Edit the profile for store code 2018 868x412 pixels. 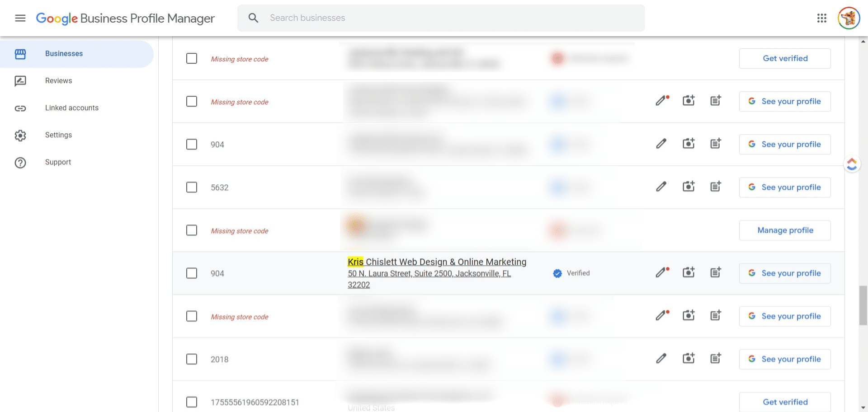pyautogui.click(x=661, y=359)
